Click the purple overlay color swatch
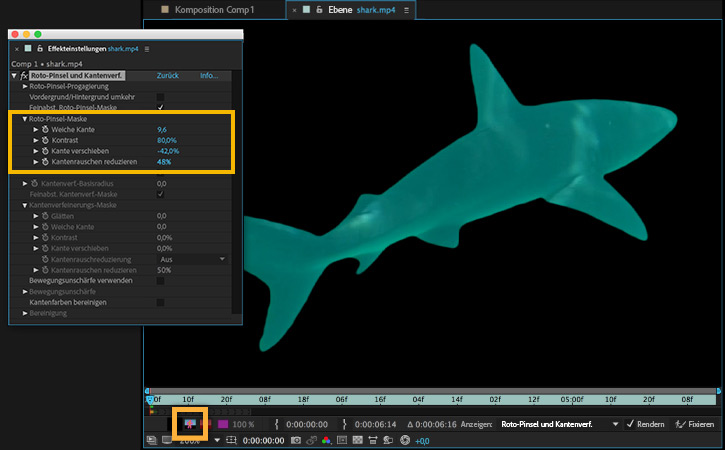725x450 pixels. coord(223,424)
